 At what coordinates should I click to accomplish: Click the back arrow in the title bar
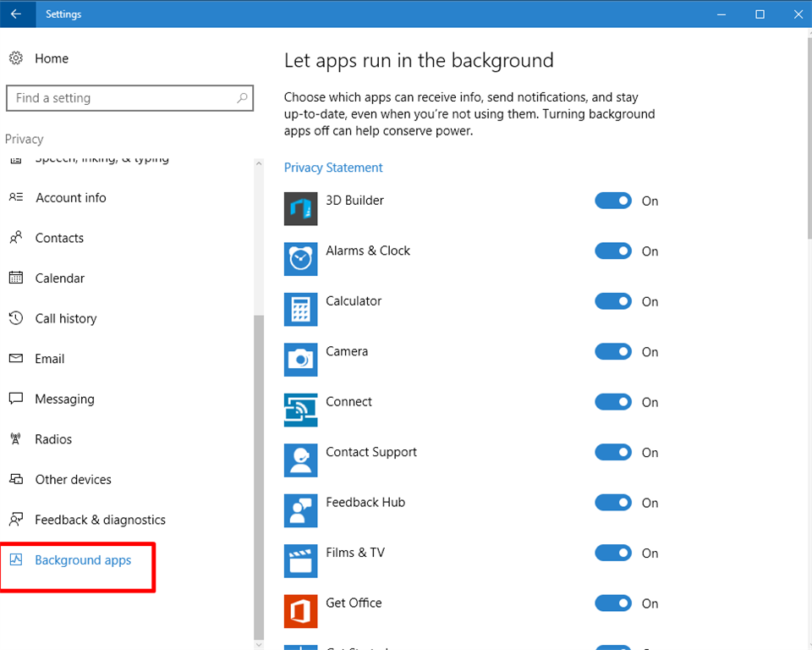pos(16,14)
